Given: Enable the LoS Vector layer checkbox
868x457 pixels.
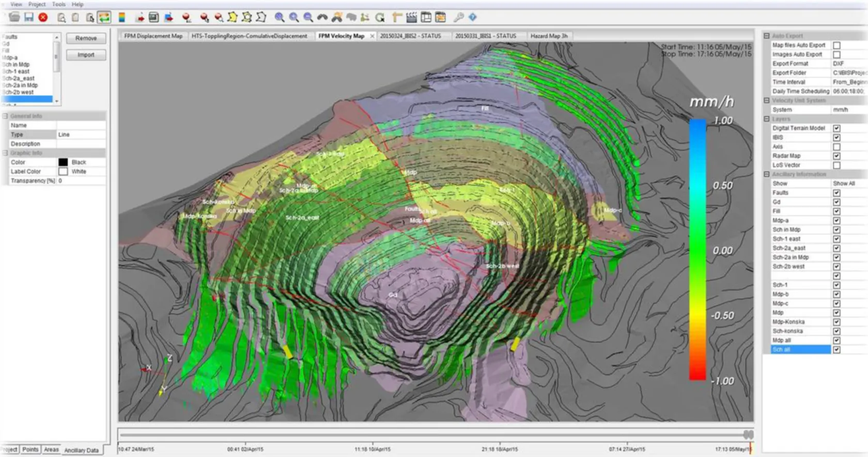Looking at the screenshot, I should pos(836,165).
